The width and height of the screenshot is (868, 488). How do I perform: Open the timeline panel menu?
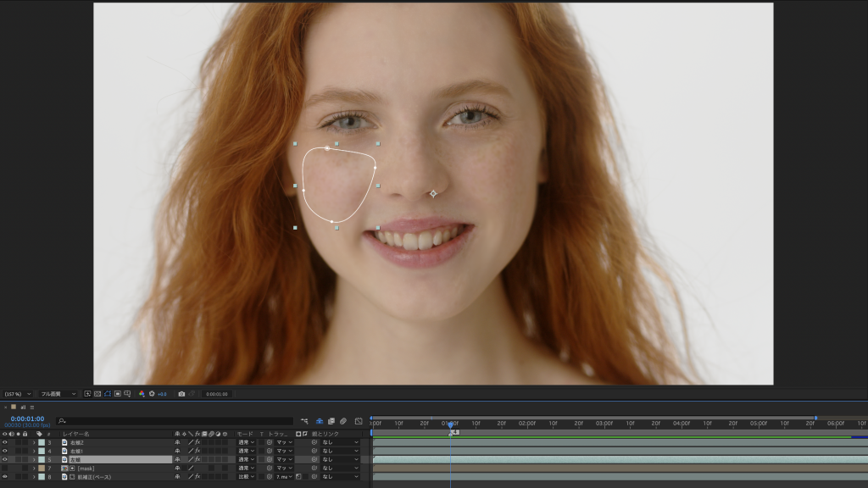point(31,407)
